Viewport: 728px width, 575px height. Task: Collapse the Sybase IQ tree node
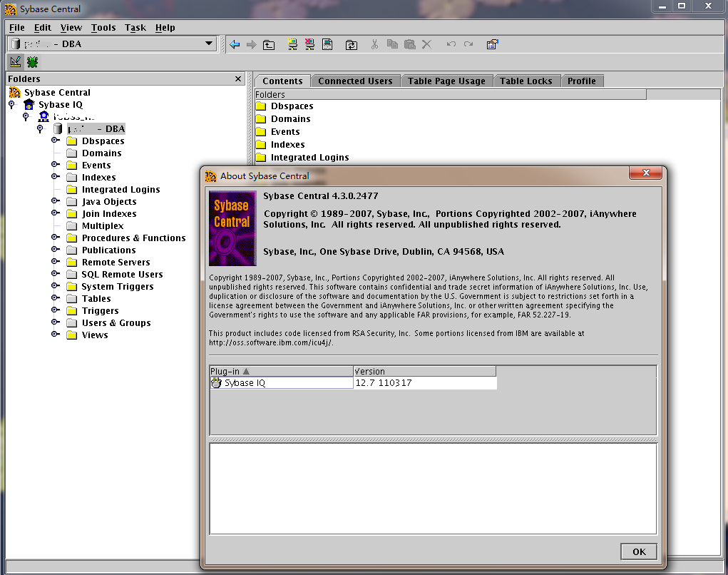tap(11, 104)
